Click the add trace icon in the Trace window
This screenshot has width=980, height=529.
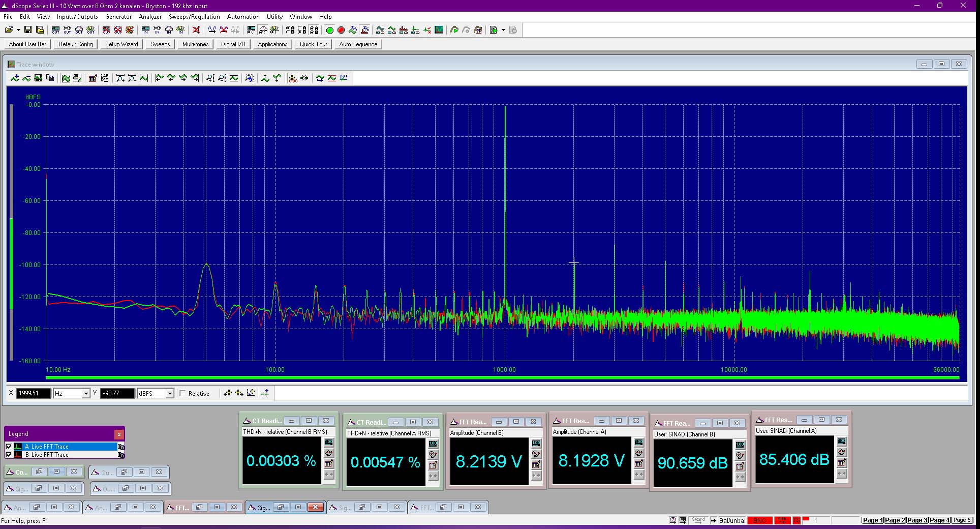15,78
